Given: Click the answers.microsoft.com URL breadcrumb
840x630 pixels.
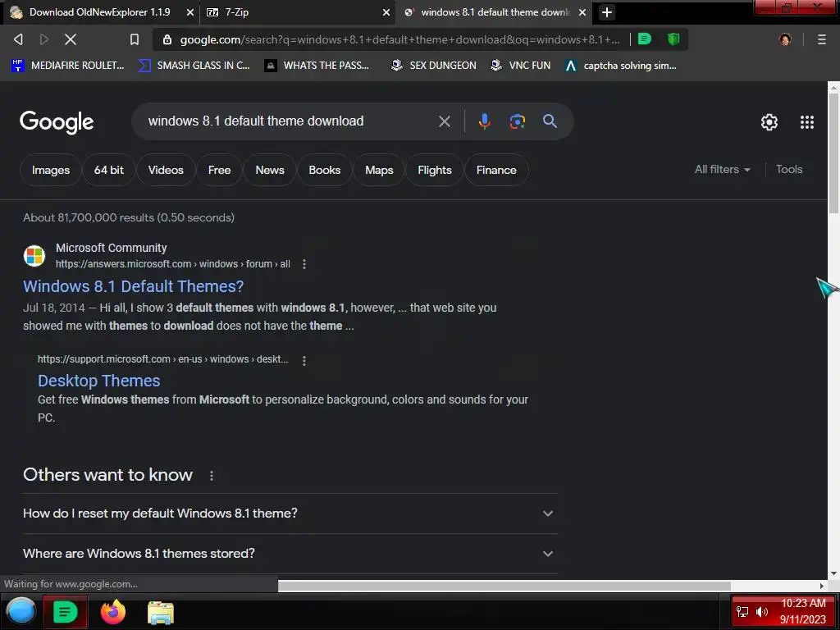Looking at the screenshot, I should (x=173, y=264).
